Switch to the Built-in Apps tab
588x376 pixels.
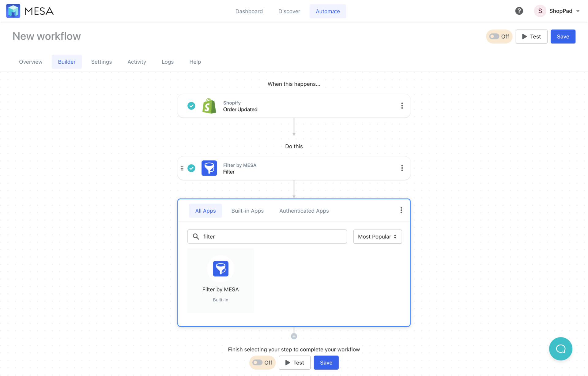pos(247,210)
